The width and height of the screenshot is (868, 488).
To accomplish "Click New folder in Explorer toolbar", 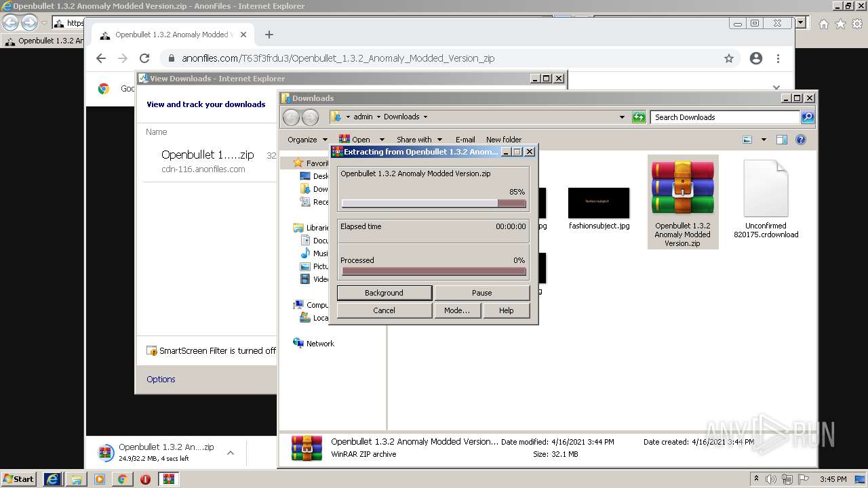I will tap(504, 140).
